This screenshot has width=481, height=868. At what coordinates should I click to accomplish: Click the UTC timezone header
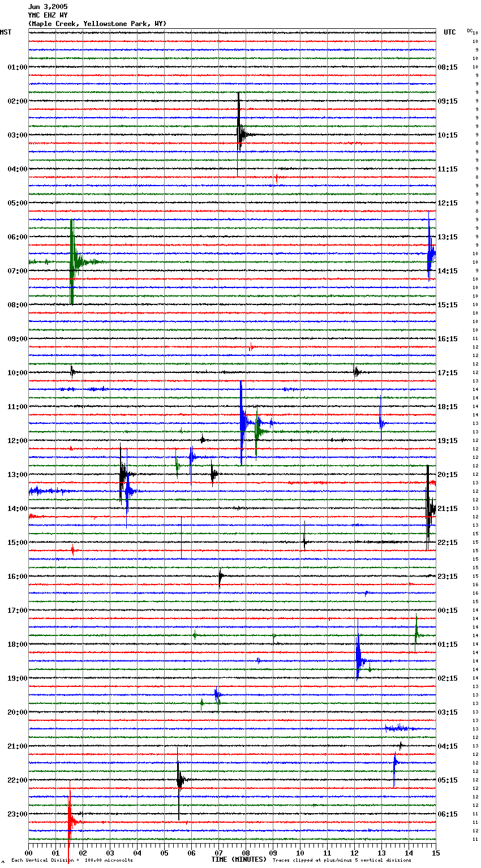point(449,32)
